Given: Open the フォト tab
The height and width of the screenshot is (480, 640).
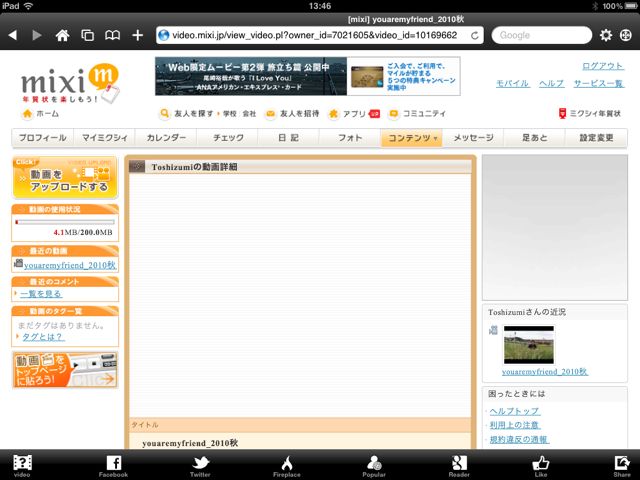Looking at the screenshot, I should click(x=350, y=138).
